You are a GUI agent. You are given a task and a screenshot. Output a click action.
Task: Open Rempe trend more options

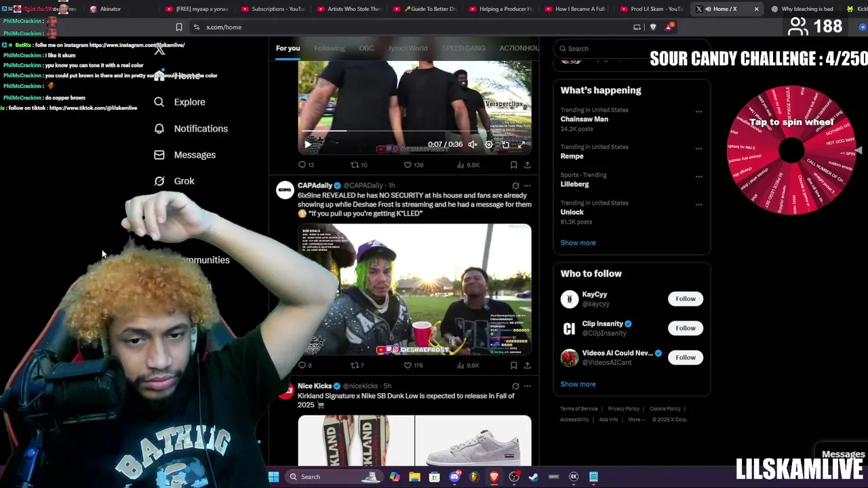click(x=698, y=148)
